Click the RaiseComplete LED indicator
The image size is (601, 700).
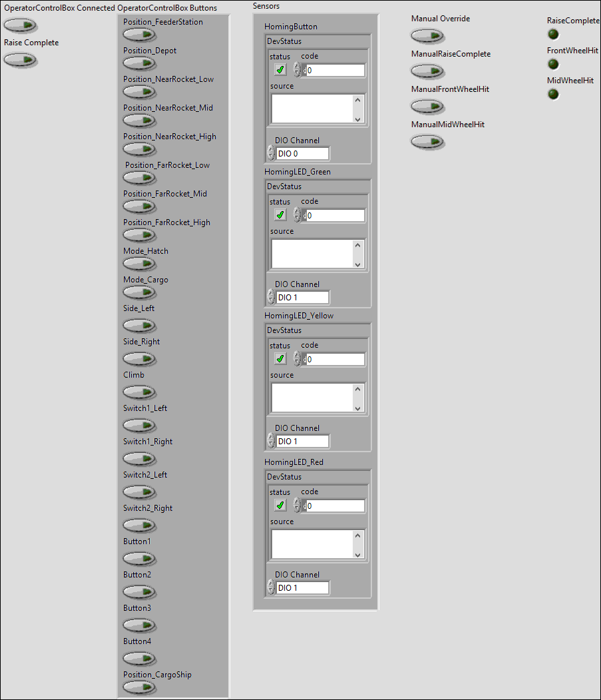pyautogui.click(x=553, y=35)
